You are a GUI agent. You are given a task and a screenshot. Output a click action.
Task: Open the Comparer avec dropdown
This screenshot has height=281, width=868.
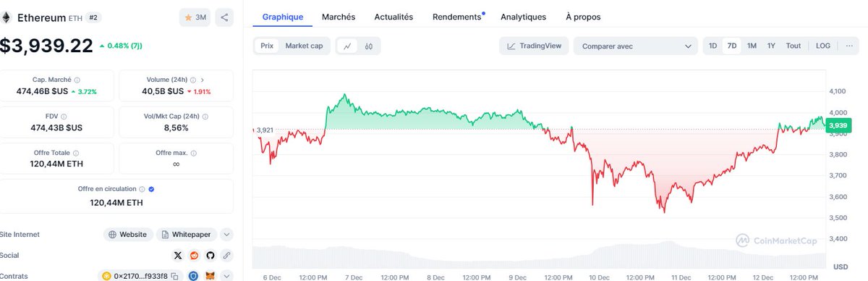pyautogui.click(x=636, y=46)
